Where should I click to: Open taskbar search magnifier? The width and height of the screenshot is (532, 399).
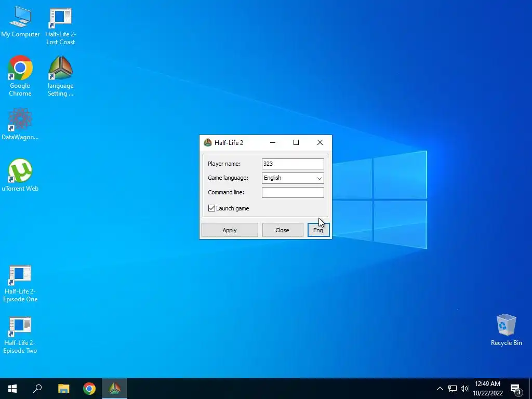coord(37,389)
